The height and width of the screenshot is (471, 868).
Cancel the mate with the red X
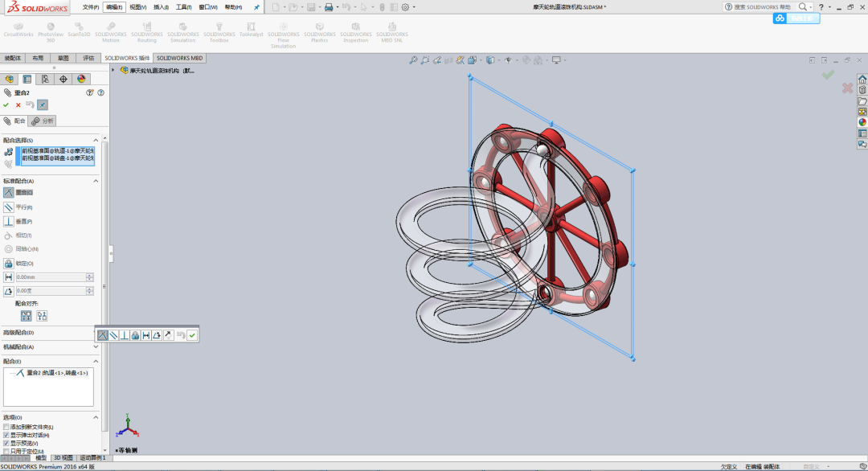[18, 104]
